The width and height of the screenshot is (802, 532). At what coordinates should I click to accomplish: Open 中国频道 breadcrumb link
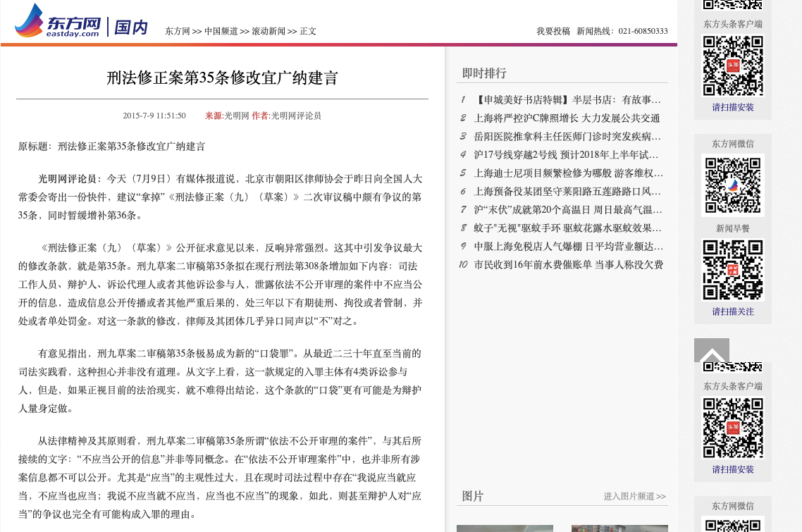pyautogui.click(x=221, y=31)
